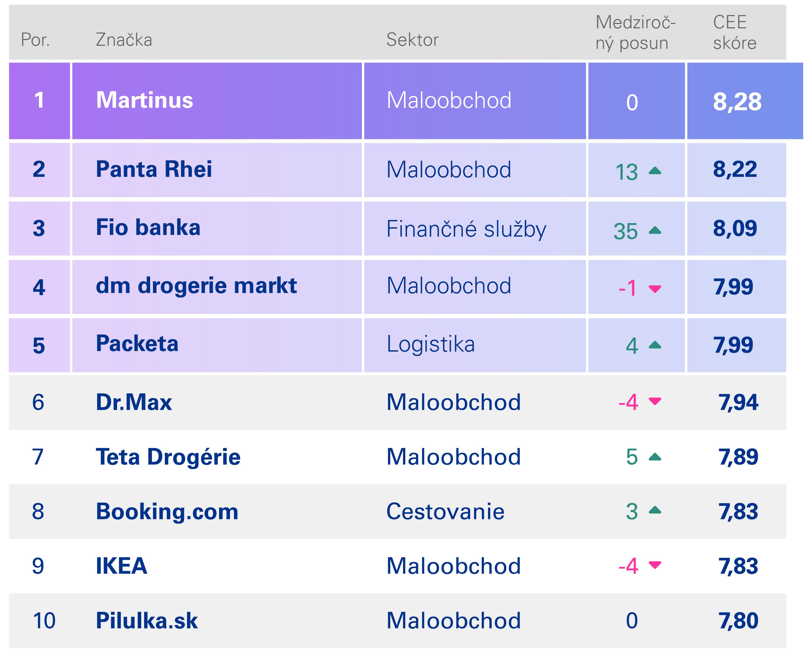Click the CEE skóre column header

pos(734,33)
